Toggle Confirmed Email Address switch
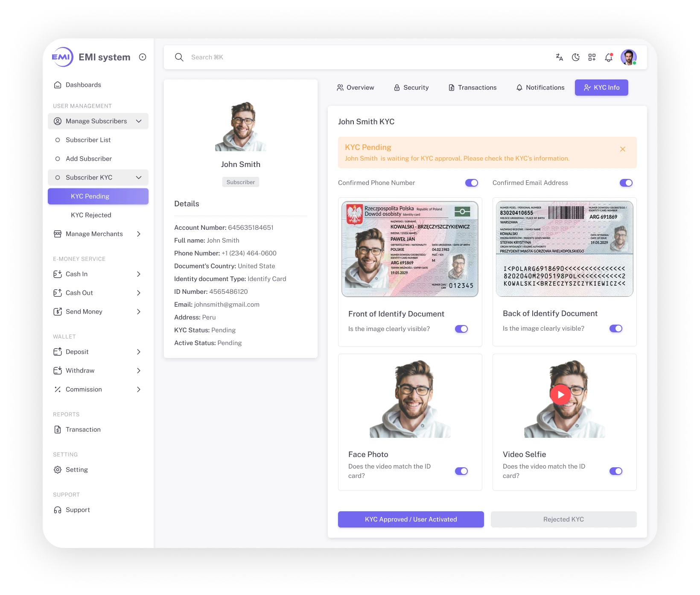Image resolution: width=700 pixels, height=595 pixels. click(x=626, y=183)
